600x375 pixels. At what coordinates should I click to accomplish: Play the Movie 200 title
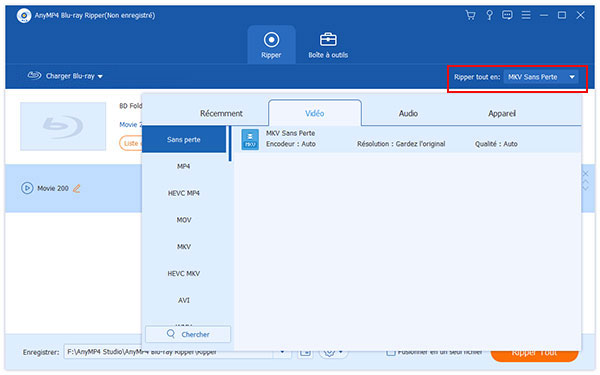tap(27, 188)
